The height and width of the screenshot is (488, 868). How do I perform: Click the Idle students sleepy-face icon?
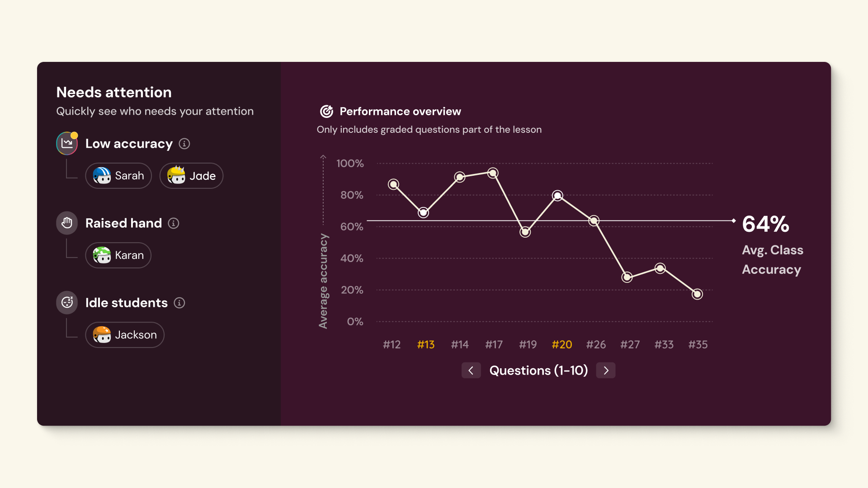point(67,303)
